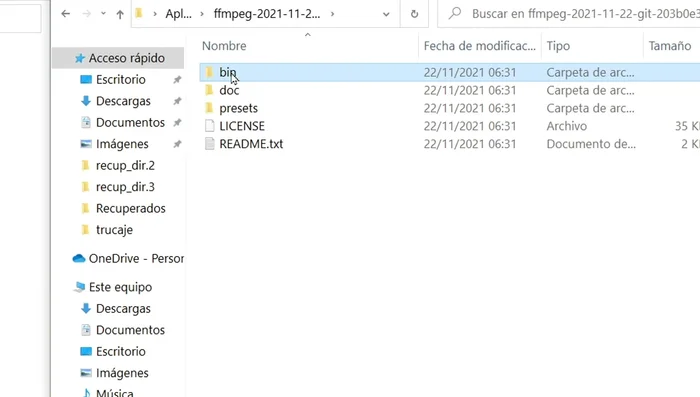This screenshot has width=700, height=397.
Task: Open Imágenes under Acceso rápido
Action: pyautogui.click(x=122, y=144)
